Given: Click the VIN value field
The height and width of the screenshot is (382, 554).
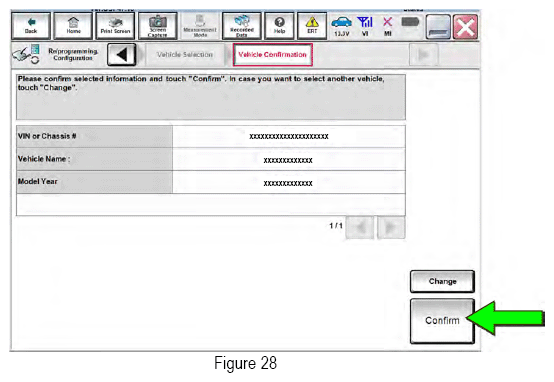Looking at the screenshot, I should pyautogui.click(x=289, y=136).
